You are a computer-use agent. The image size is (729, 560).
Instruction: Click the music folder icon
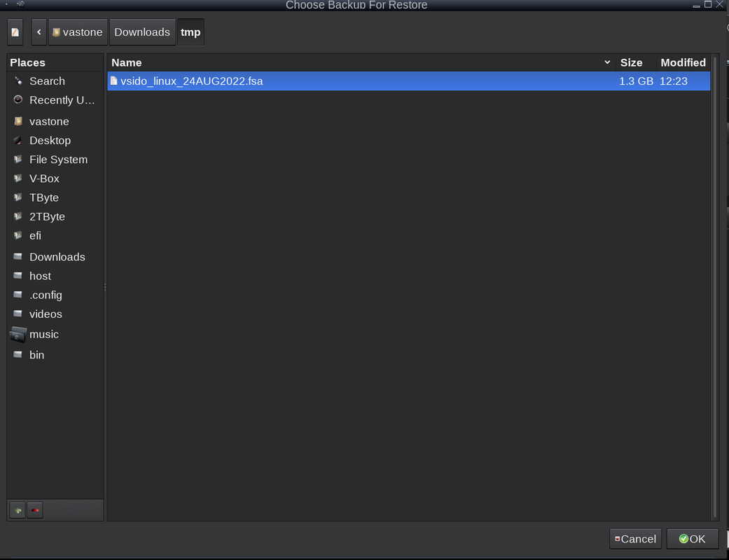18,334
